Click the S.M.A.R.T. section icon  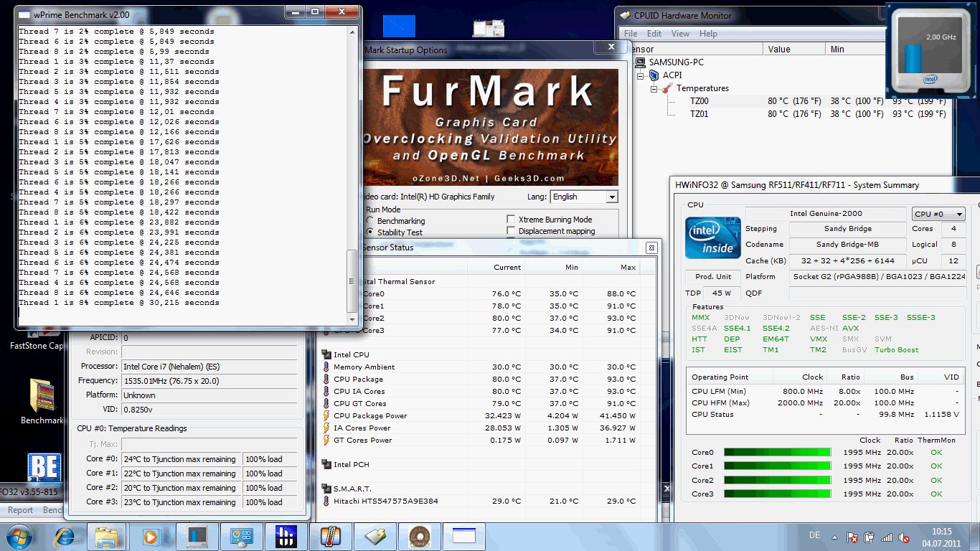tap(326, 489)
